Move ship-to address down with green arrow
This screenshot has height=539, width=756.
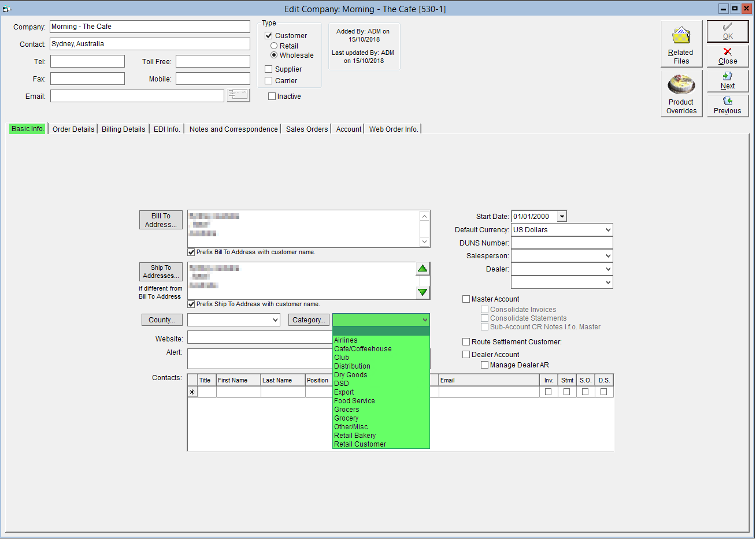(x=423, y=292)
